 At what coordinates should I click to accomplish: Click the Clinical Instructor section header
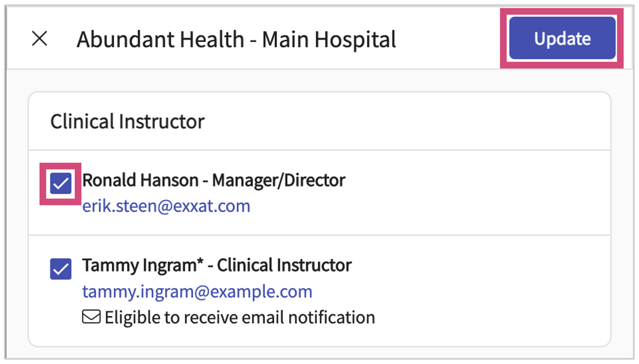point(127,122)
